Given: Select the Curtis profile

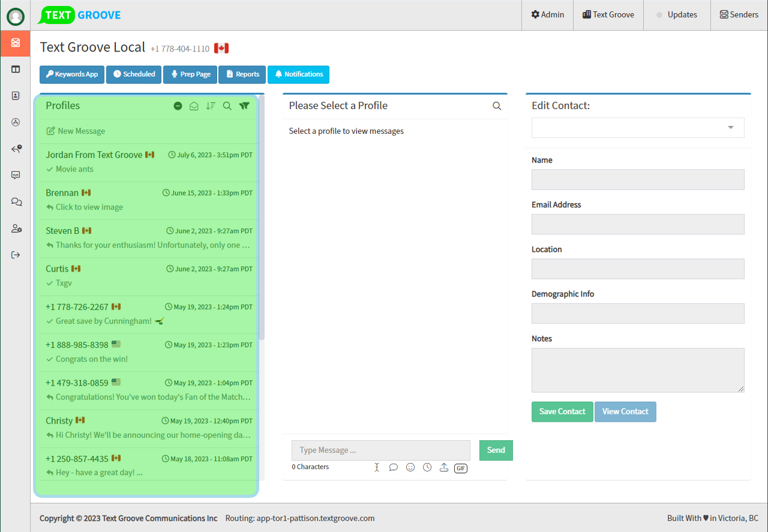Looking at the screenshot, I should tap(149, 276).
